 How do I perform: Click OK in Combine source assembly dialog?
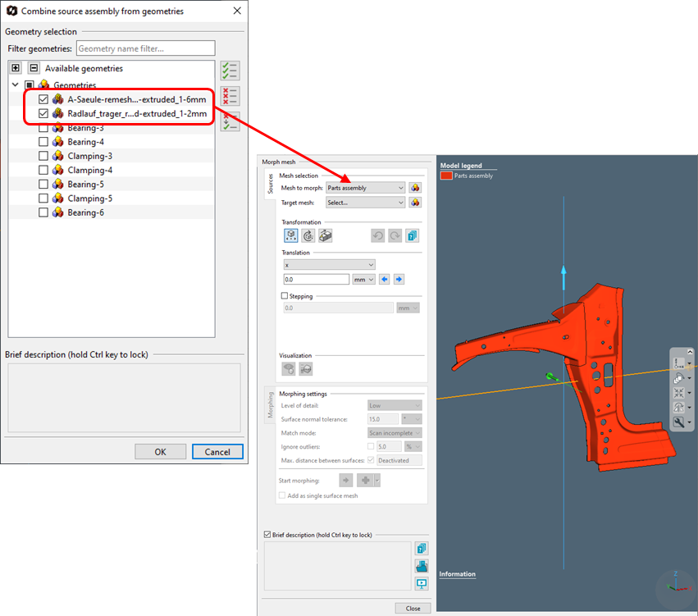tap(160, 452)
